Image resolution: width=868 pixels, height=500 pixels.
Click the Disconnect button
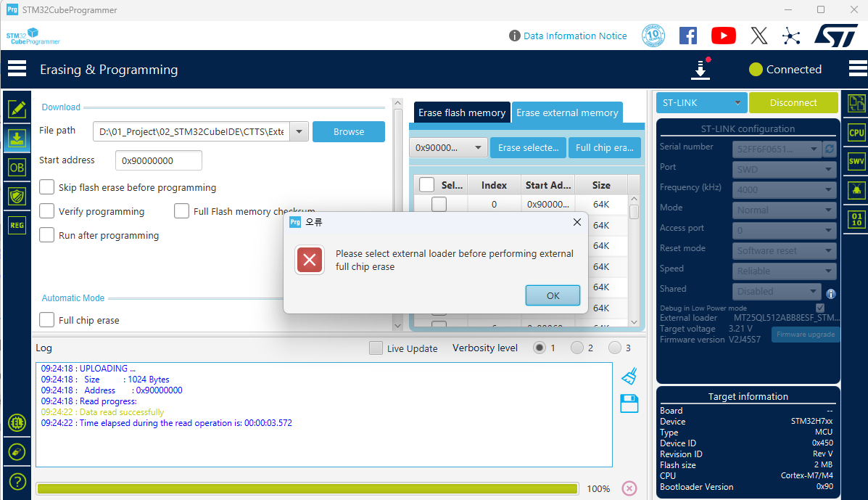pos(793,102)
